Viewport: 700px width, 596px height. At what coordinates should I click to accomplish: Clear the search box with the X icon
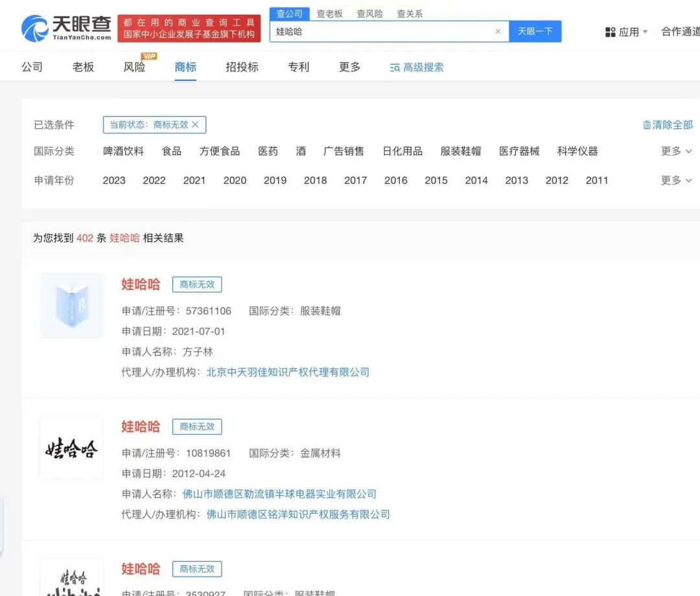tap(498, 31)
